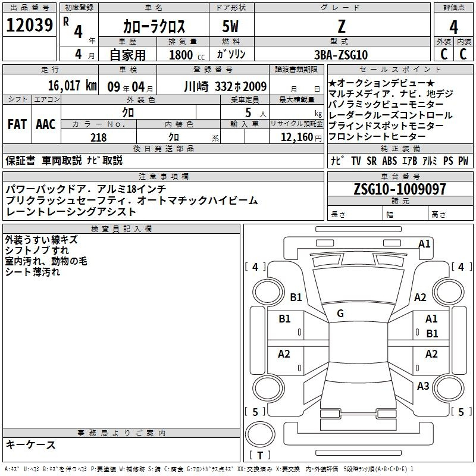Click the seating capacity 5 人
Screen dimensions: 476x476
coord(256,113)
